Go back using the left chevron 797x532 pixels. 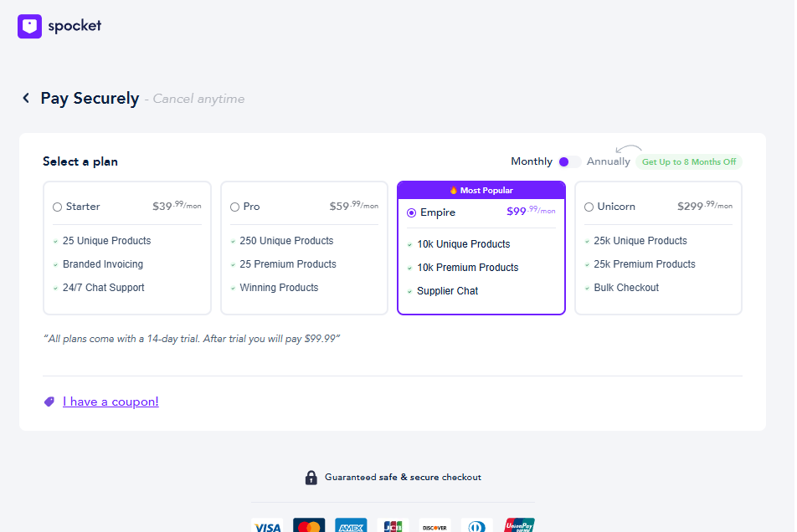coord(26,98)
